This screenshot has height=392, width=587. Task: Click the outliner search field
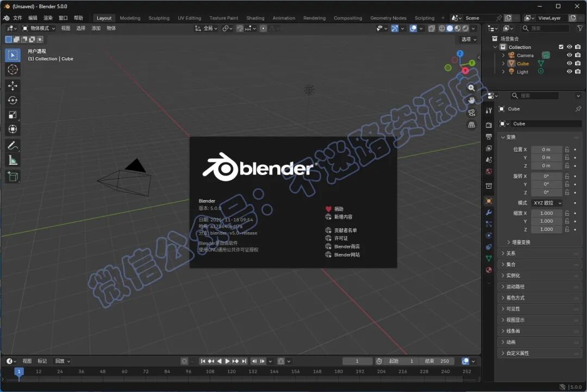546,28
